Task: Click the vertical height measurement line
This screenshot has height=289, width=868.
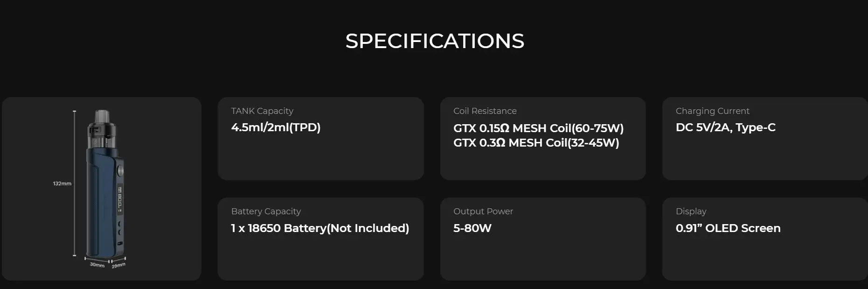Action: pos(74,183)
